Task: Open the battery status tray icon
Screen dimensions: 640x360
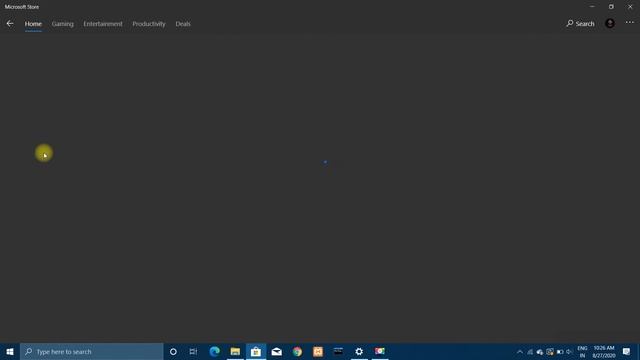Action: pyautogui.click(x=560, y=352)
